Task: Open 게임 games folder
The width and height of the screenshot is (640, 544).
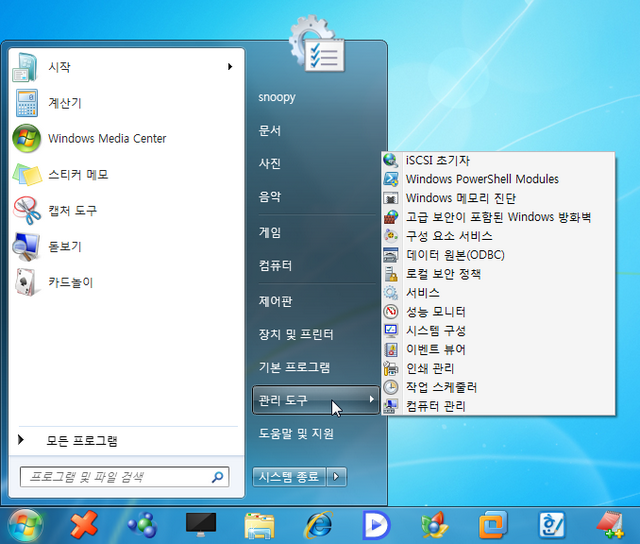Action: click(270, 233)
